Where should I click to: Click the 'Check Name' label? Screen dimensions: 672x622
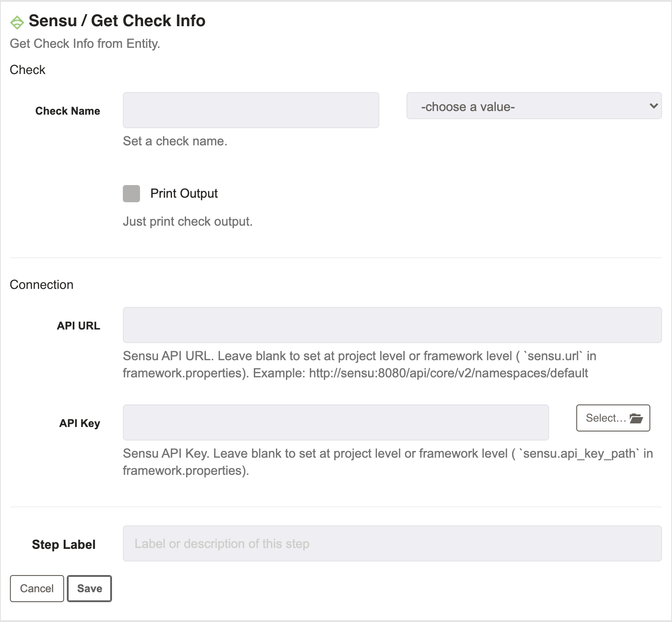point(68,111)
